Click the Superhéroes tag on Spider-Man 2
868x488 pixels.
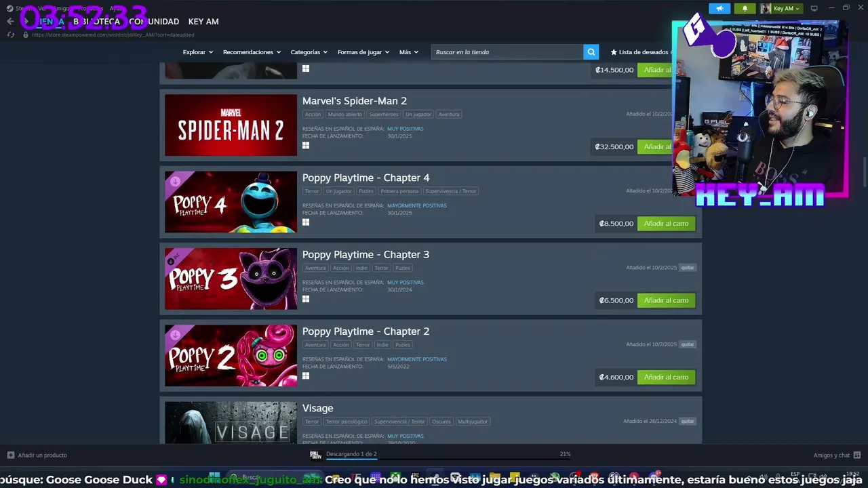pos(384,115)
